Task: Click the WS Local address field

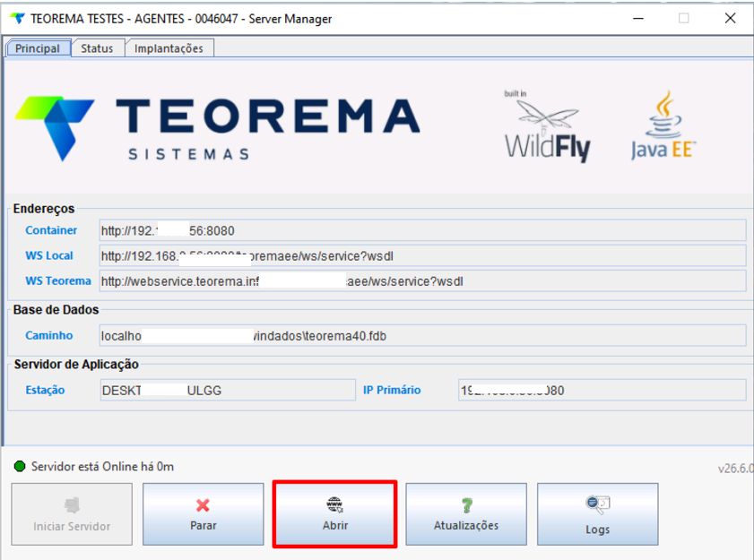Action: click(422, 255)
